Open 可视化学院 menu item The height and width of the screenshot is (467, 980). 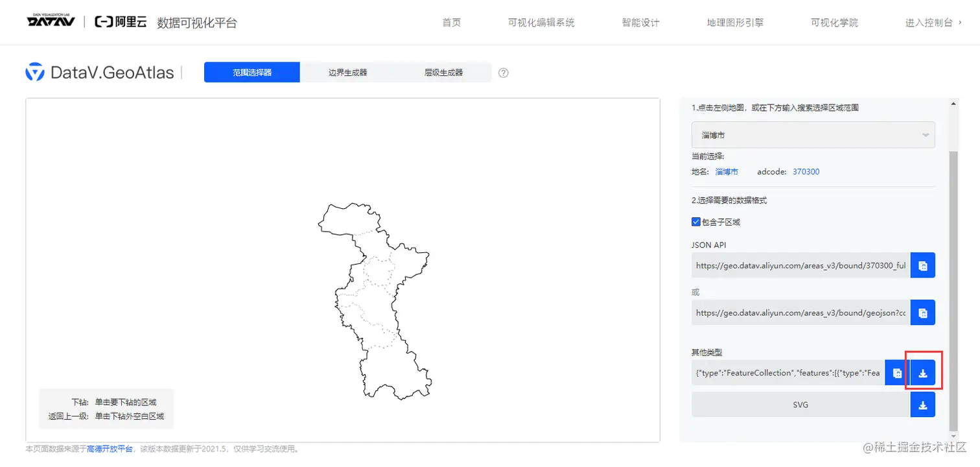click(x=834, y=23)
